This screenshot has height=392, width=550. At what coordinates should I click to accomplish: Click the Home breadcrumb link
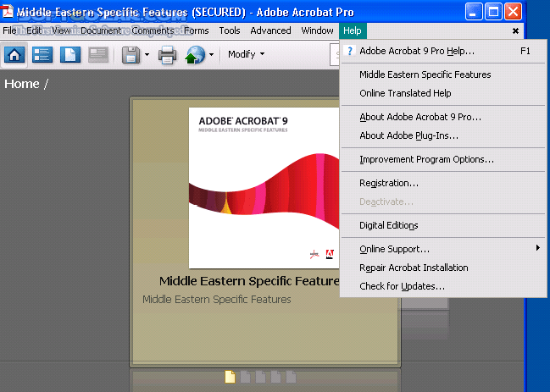point(22,84)
